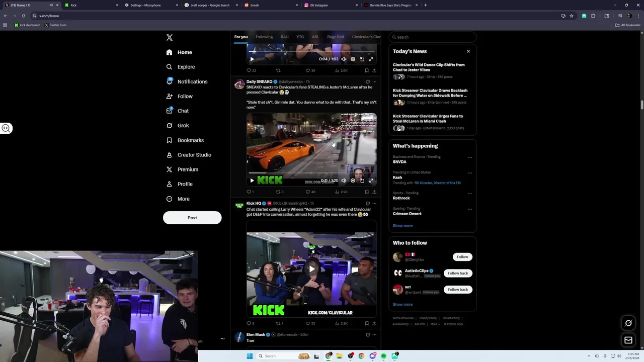Enter fullscreen on the Daily SNEAKO video
Screen dimensions: 644x362
click(371, 180)
